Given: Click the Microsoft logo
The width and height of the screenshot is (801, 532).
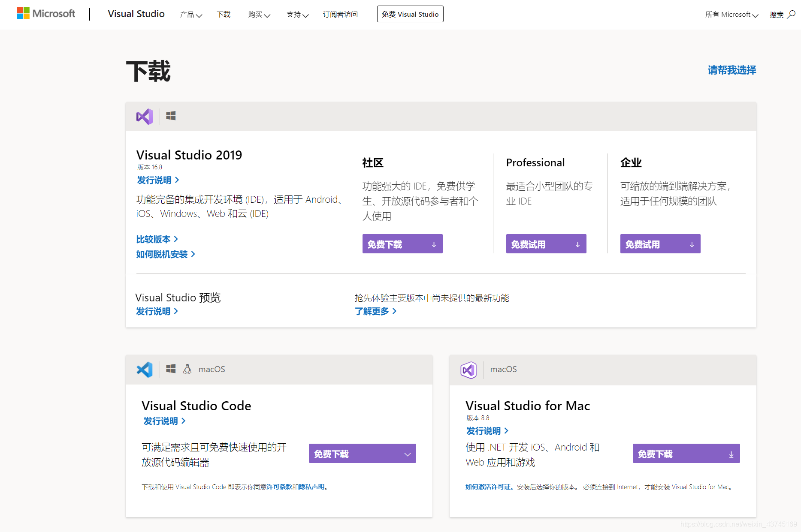Looking at the screenshot, I should 46,14.
